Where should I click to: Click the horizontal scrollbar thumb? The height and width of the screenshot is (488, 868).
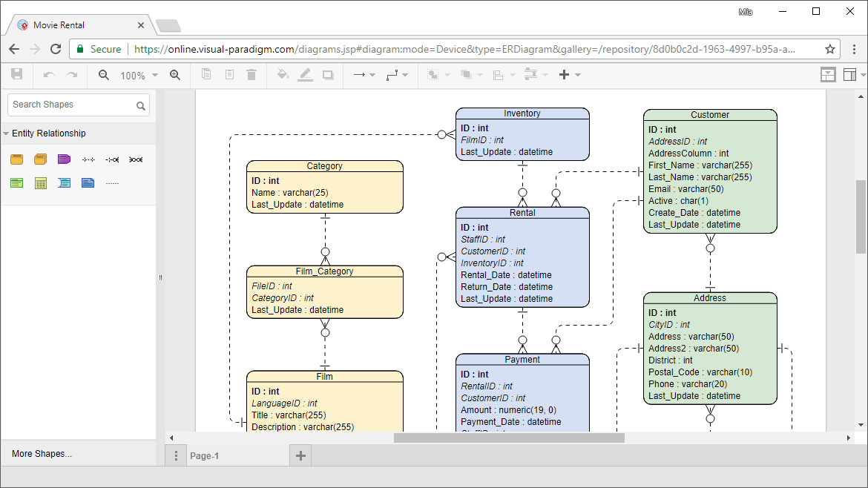509,438
